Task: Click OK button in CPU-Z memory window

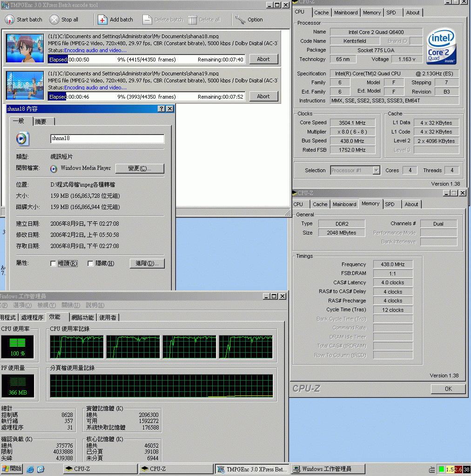Action: 448,389
